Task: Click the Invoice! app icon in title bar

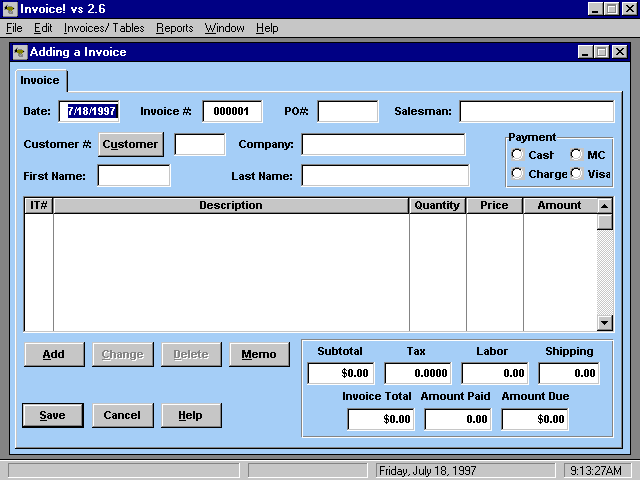Action: click(10, 9)
